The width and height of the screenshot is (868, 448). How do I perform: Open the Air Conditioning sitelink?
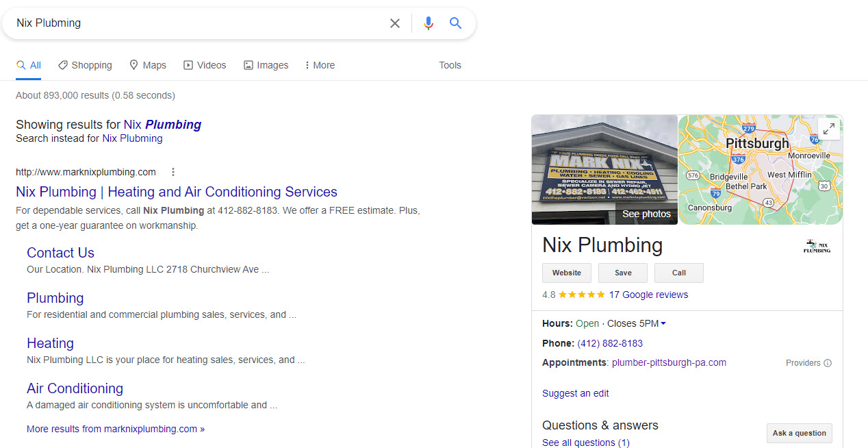point(75,388)
